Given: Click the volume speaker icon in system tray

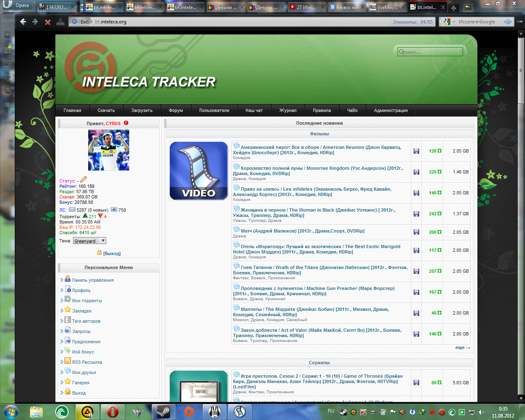Looking at the screenshot, I should 481,412.
